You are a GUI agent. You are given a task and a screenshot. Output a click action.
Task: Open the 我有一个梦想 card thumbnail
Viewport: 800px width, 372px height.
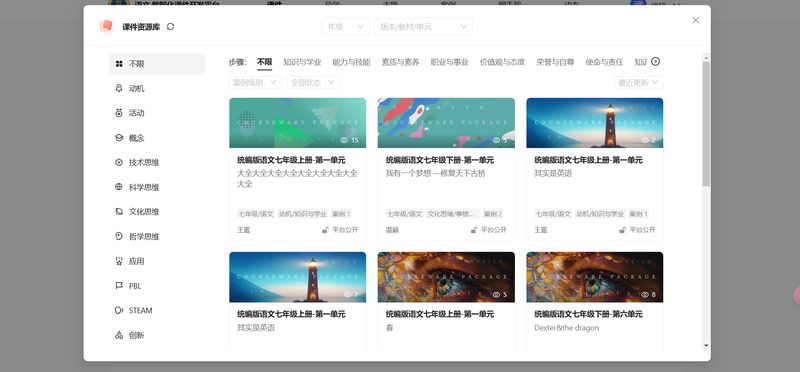446,123
